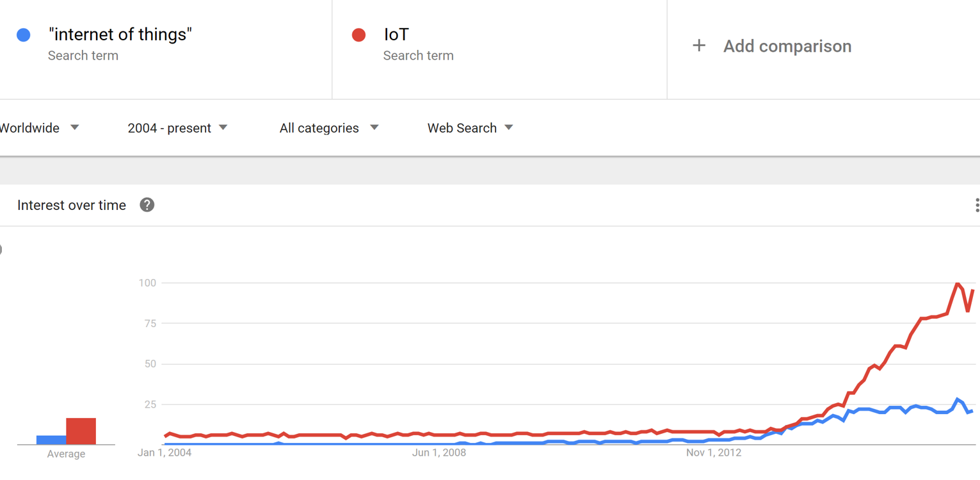Open the 2004 - present time range dropdown
The height and width of the screenshot is (480, 980).
[177, 128]
